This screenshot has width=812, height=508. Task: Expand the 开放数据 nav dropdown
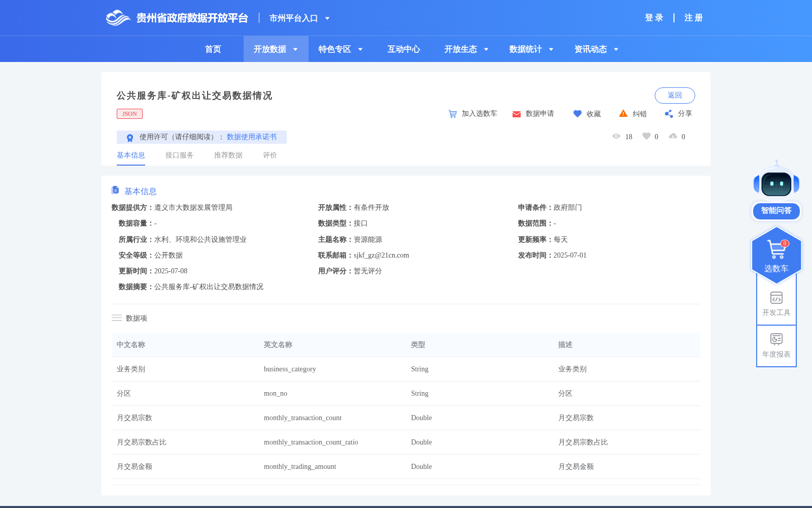295,49
